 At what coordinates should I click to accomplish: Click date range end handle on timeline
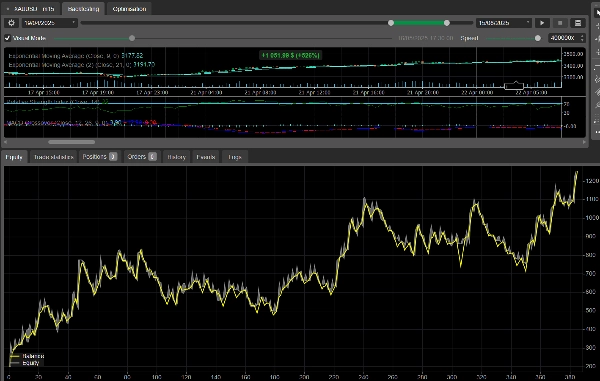(x=447, y=23)
